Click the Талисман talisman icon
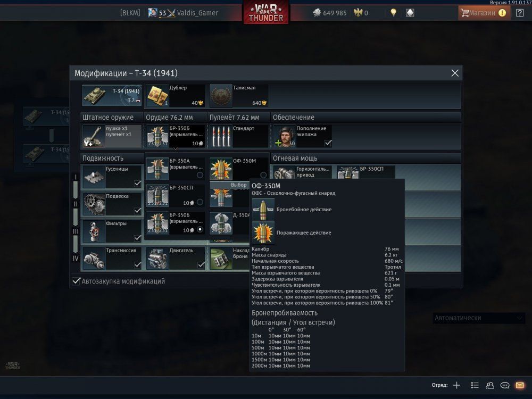Image resolution: width=532 pixels, height=399 pixels. click(x=221, y=95)
